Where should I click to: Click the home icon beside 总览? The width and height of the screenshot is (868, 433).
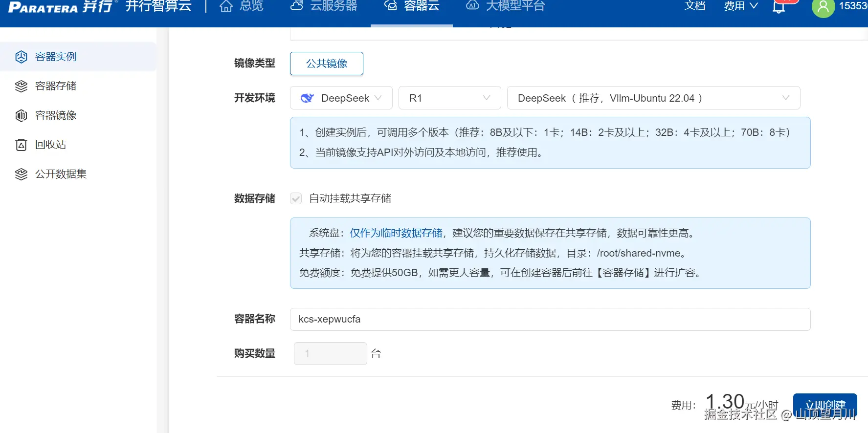226,6
